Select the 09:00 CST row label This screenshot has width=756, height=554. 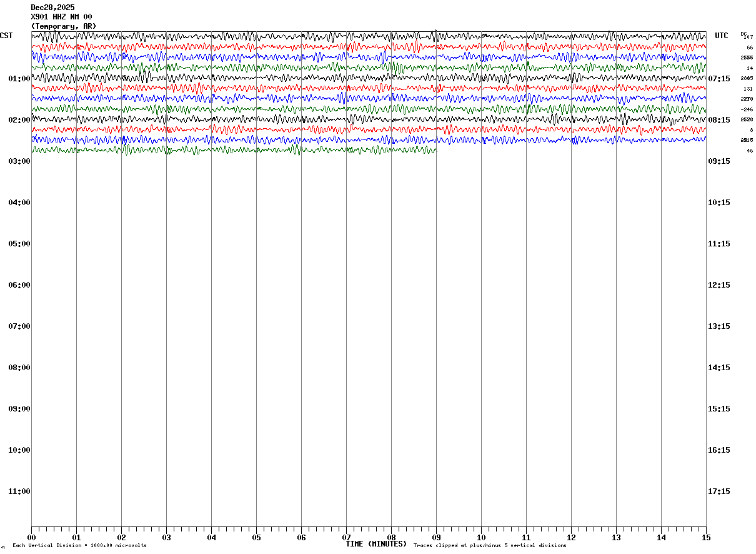click(x=19, y=409)
